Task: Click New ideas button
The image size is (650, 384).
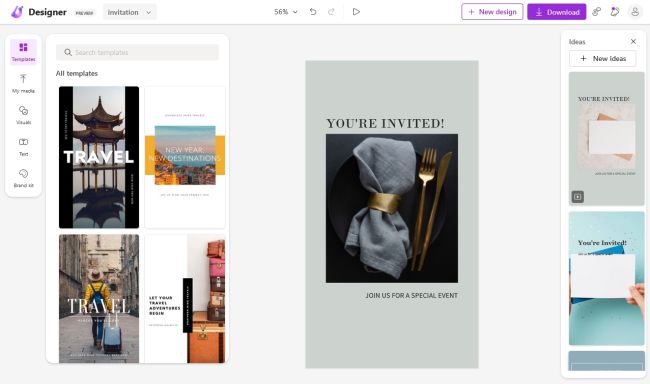Action: pos(602,58)
